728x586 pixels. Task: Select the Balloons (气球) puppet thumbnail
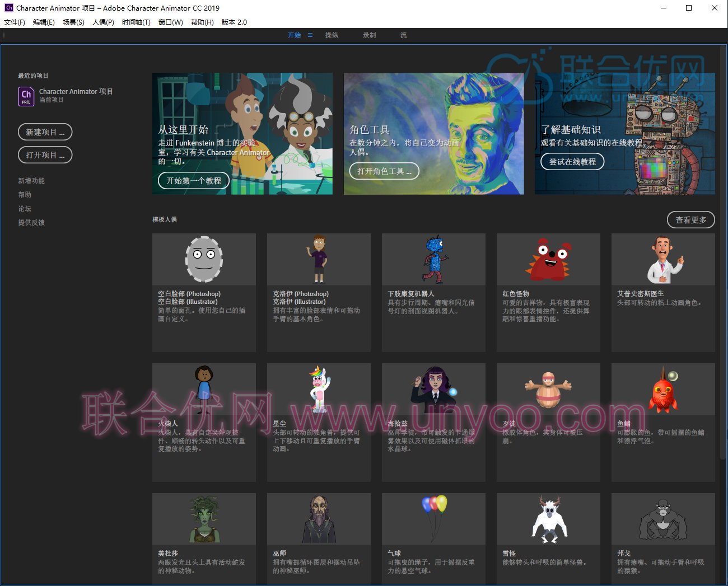click(433, 519)
